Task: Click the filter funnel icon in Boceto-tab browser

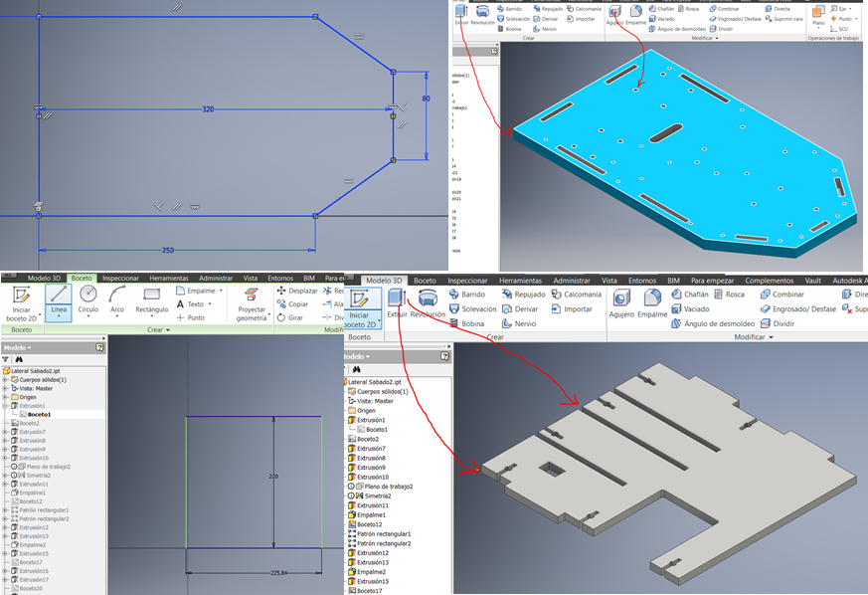Action: (x=6, y=359)
